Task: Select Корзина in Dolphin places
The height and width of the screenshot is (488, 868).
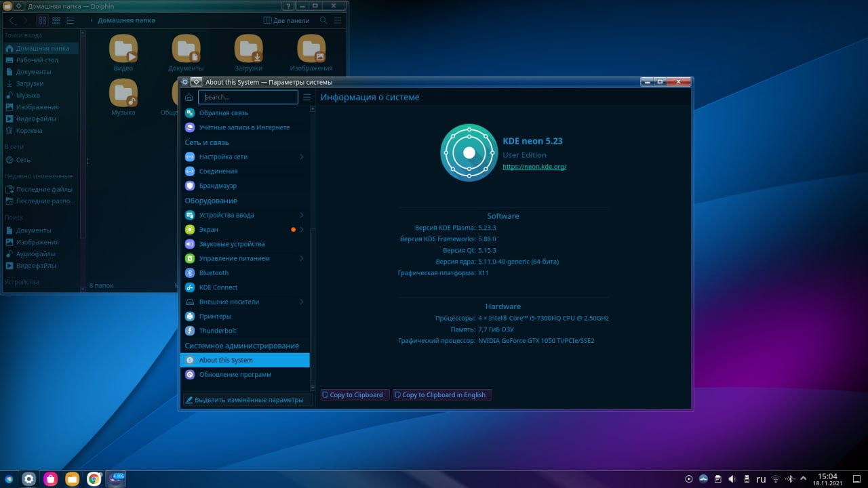Action: coord(41,131)
